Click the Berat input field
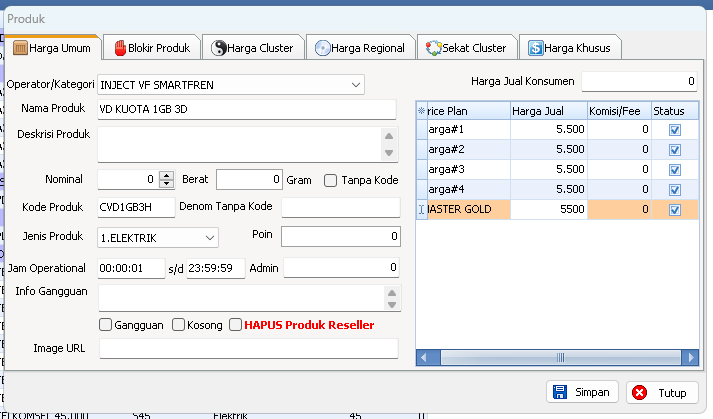 pyautogui.click(x=249, y=180)
